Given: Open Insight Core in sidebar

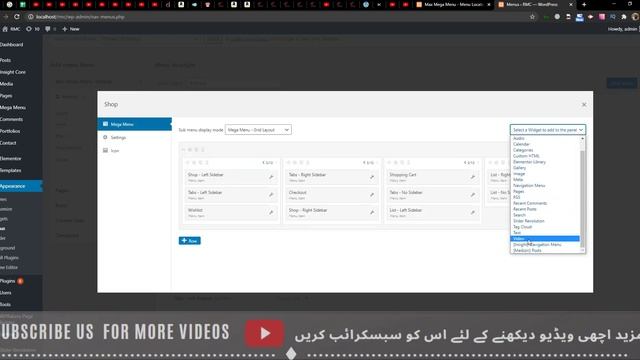Looking at the screenshot, I should point(13,72).
